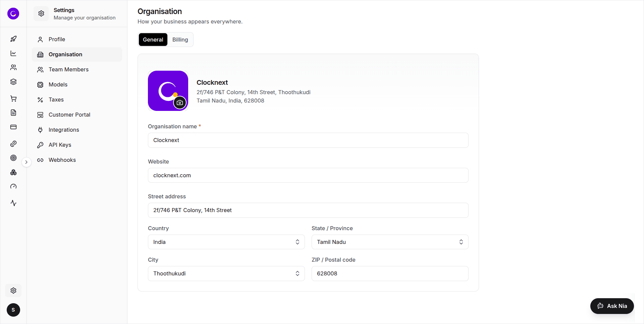
Task: Switch to the General tab
Action: coord(153,40)
